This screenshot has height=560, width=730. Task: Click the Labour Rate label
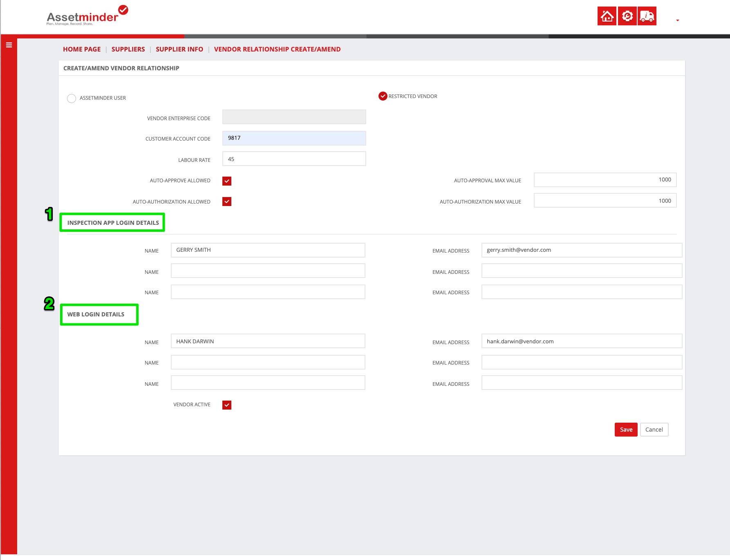point(194,160)
